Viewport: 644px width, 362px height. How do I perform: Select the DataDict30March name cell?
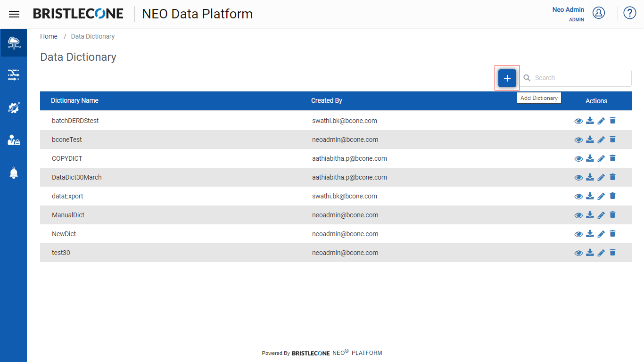pos(77,177)
